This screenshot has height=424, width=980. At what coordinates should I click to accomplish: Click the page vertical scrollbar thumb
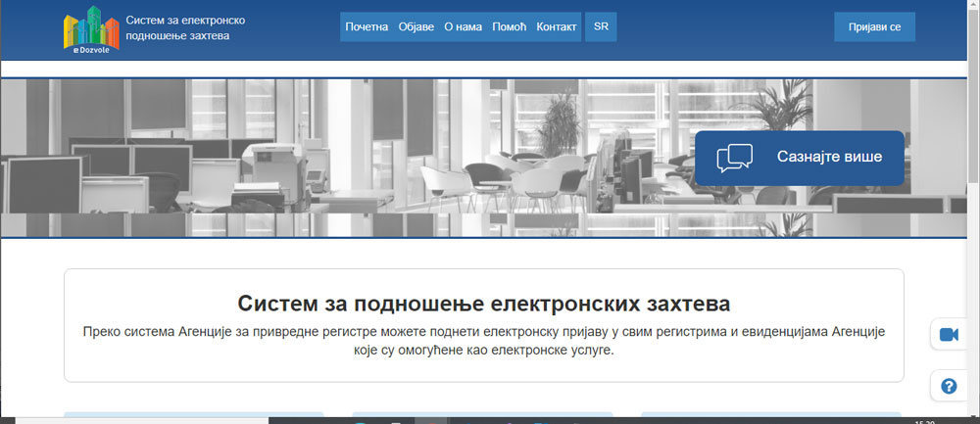(x=974, y=94)
